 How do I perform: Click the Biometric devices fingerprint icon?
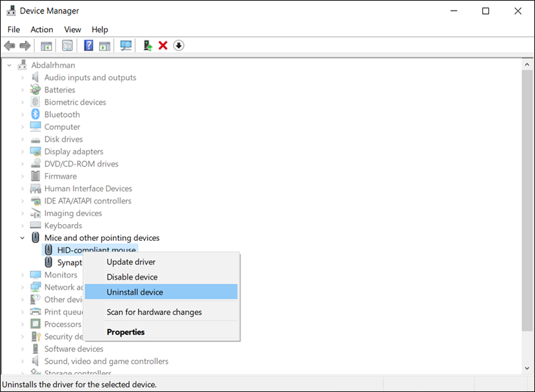35,102
